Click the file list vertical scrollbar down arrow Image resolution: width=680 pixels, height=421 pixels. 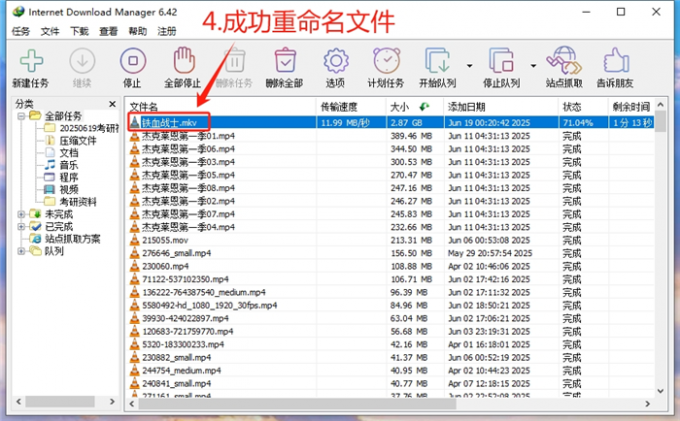point(660,391)
